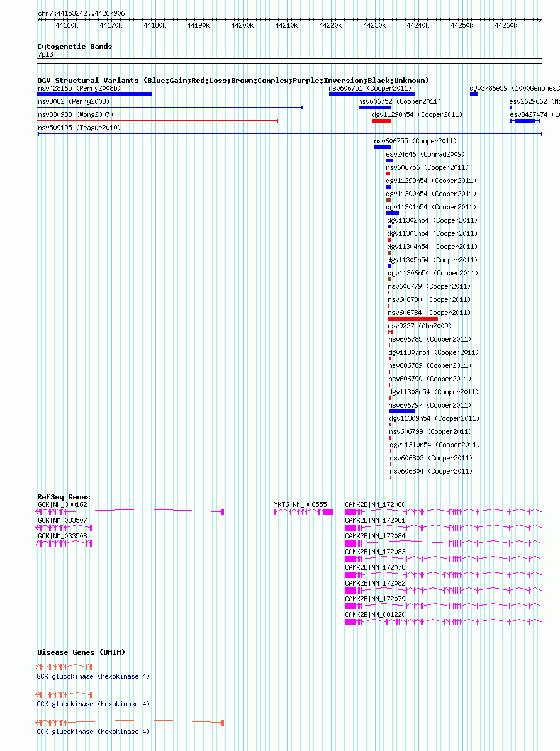Viewport: 560px width, 751px height.
Task: Open GCK|NM_033507 gene label
Action: click(x=62, y=521)
